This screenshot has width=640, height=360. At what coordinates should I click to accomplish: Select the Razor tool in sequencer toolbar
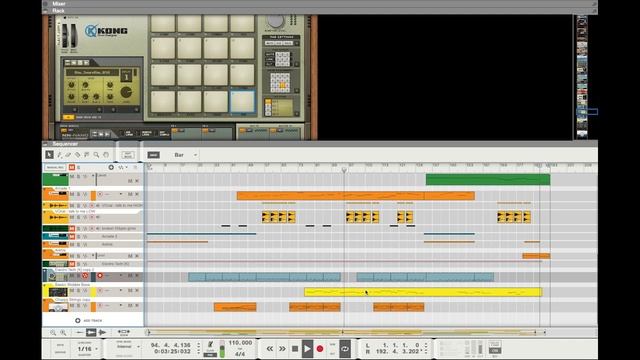pyautogui.click(x=78, y=155)
